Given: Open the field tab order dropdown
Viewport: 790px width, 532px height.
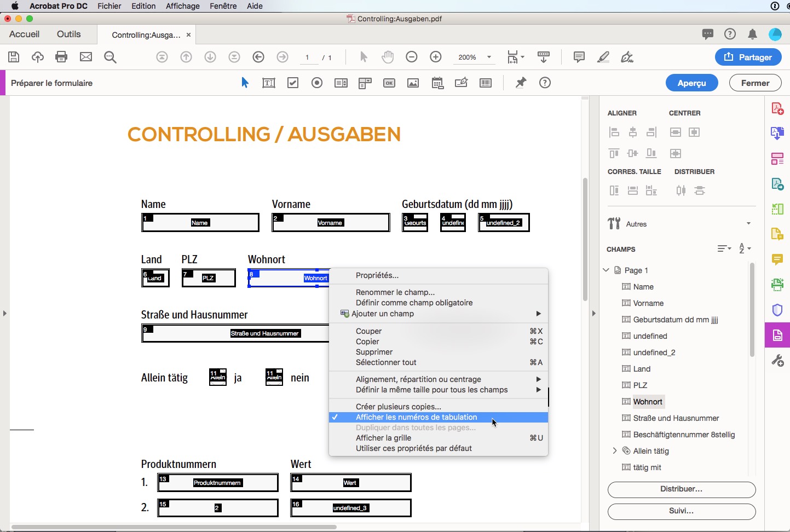Looking at the screenshot, I should tap(724, 248).
